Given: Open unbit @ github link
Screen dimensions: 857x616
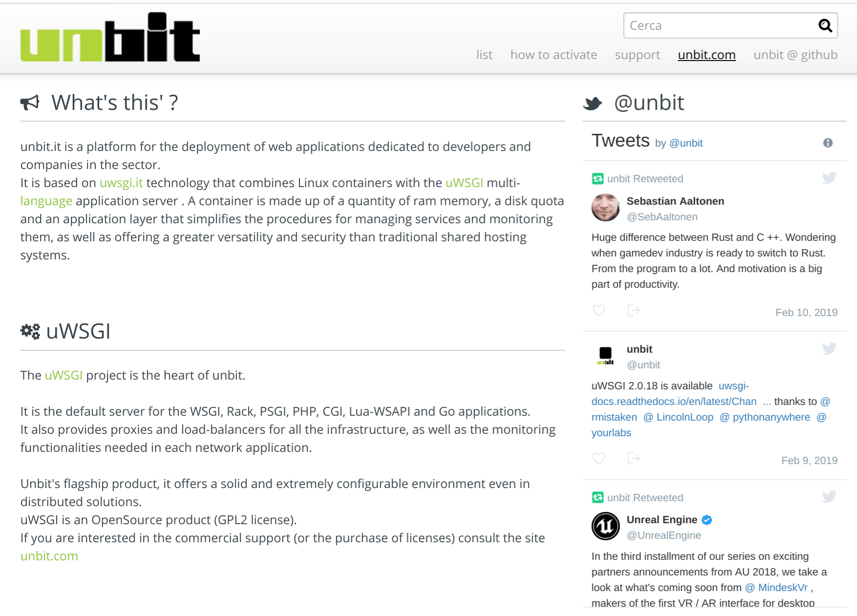Looking at the screenshot, I should (795, 55).
